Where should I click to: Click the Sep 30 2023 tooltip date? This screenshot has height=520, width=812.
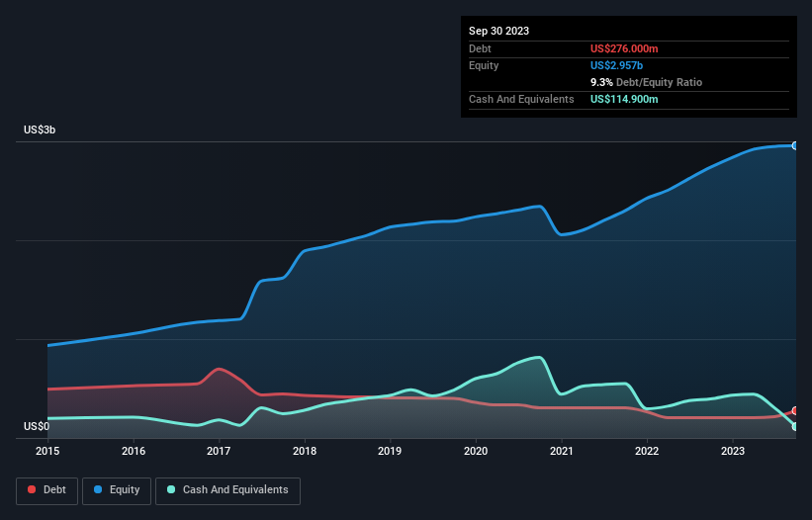[x=498, y=31]
